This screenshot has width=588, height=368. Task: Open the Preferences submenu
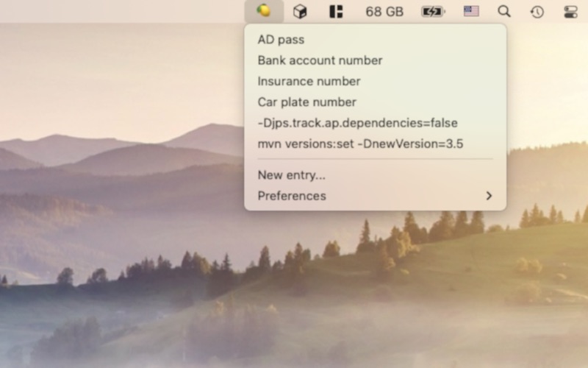point(376,196)
